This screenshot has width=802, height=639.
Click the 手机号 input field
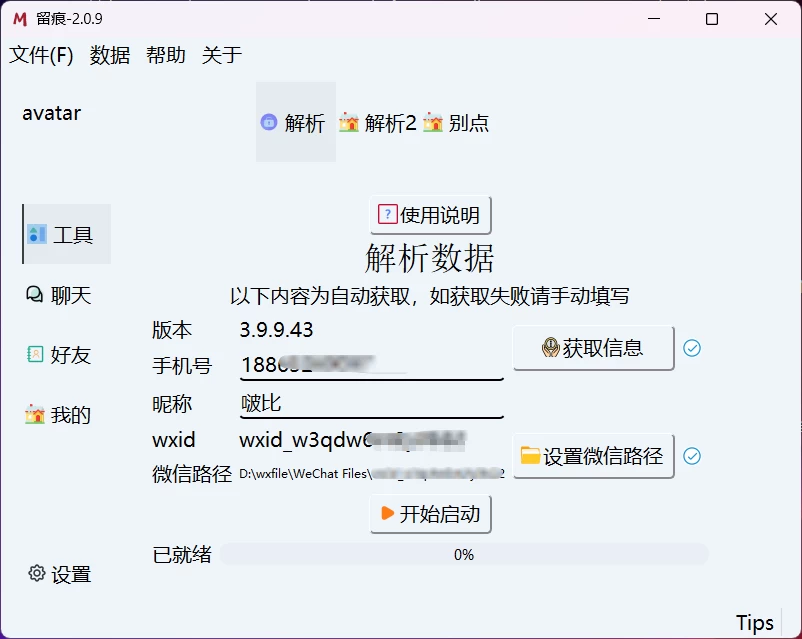[x=372, y=365]
